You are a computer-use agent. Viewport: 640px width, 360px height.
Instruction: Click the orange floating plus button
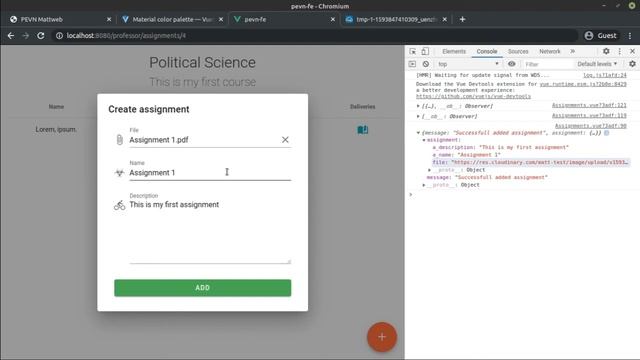click(382, 337)
